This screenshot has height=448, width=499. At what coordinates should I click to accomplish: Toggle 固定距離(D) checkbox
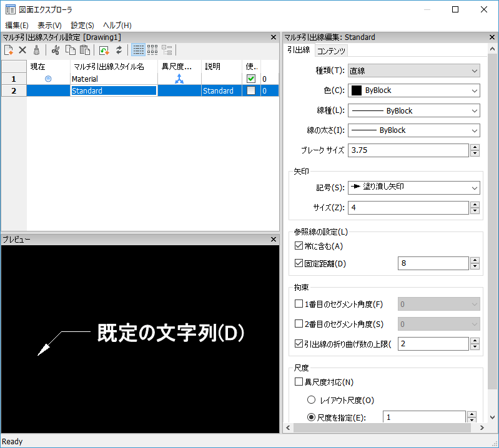click(x=299, y=263)
